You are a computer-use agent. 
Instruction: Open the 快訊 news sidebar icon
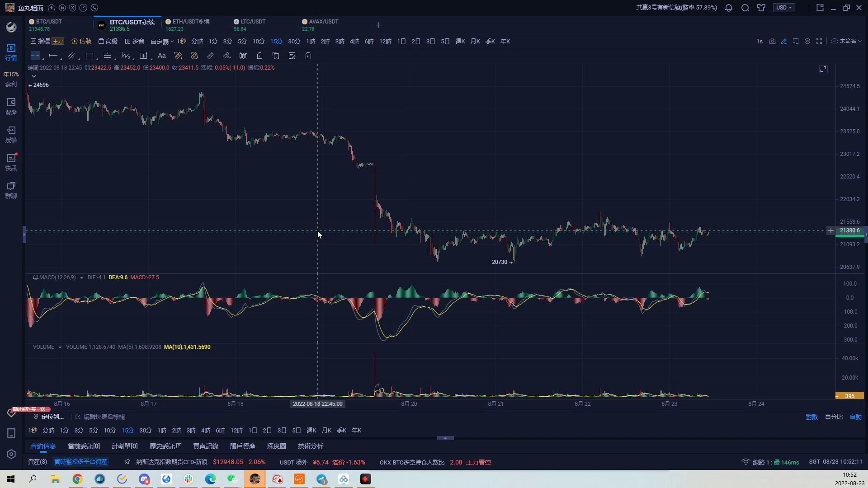tap(11, 162)
